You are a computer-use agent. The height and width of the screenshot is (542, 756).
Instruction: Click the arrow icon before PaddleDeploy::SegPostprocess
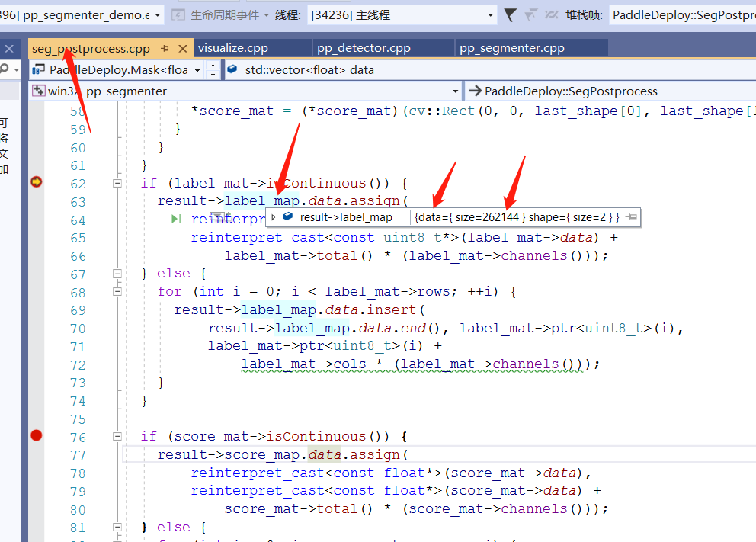coord(476,90)
